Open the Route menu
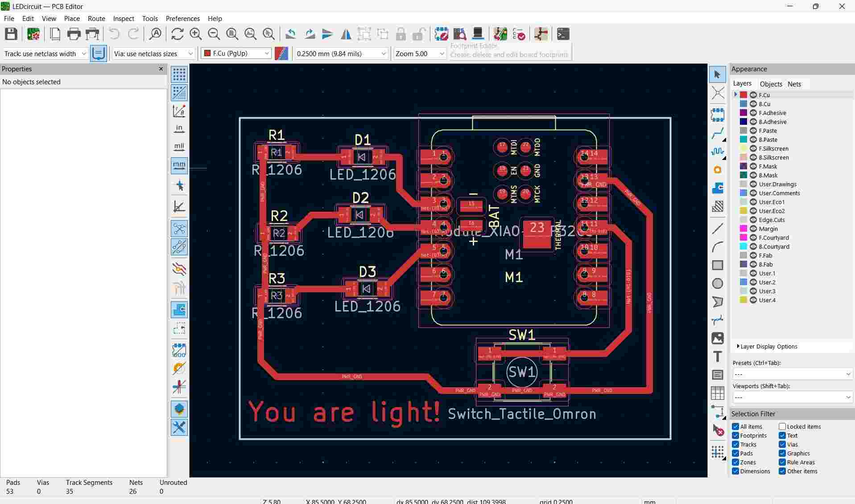The width and height of the screenshot is (855, 504). [x=96, y=18]
